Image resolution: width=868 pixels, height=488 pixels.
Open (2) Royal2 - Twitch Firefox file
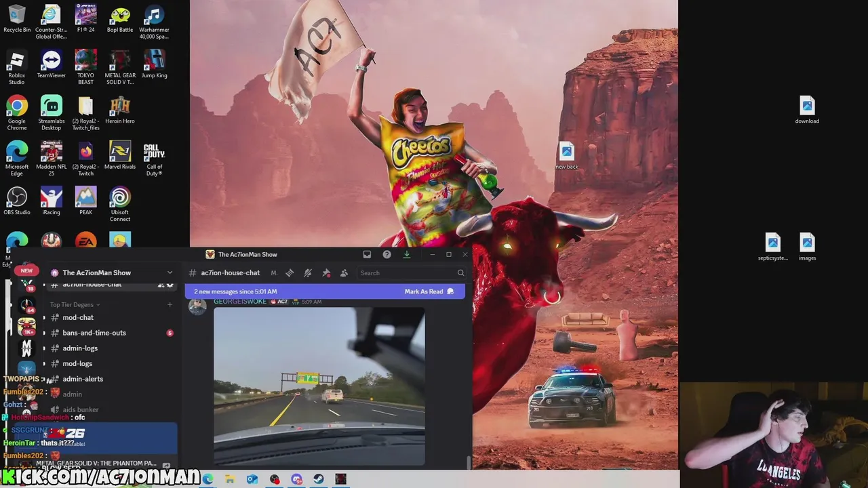click(x=85, y=159)
